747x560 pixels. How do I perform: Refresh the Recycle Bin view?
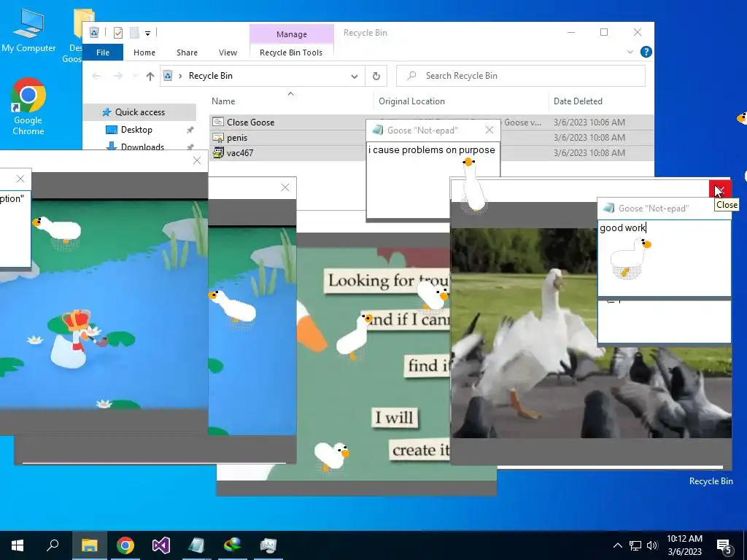tap(376, 76)
